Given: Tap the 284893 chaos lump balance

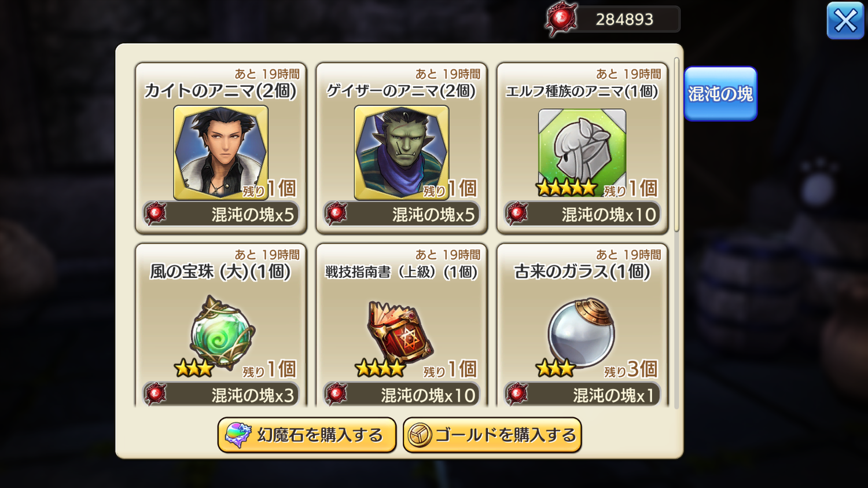Looking at the screenshot, I should click(x=624, y=19).
